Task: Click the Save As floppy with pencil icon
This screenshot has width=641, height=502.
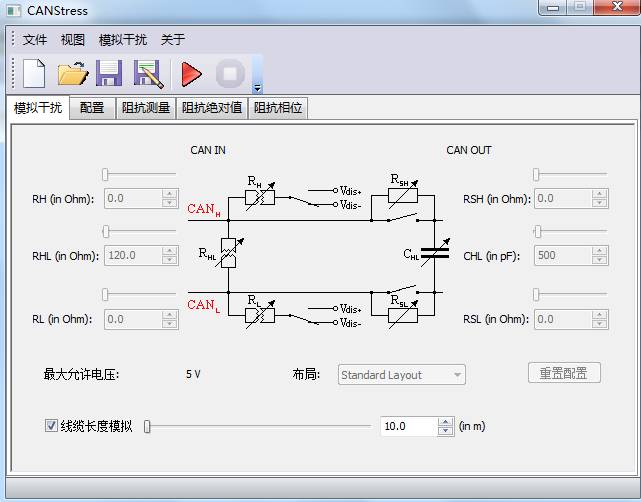Action: click(148, 74)
